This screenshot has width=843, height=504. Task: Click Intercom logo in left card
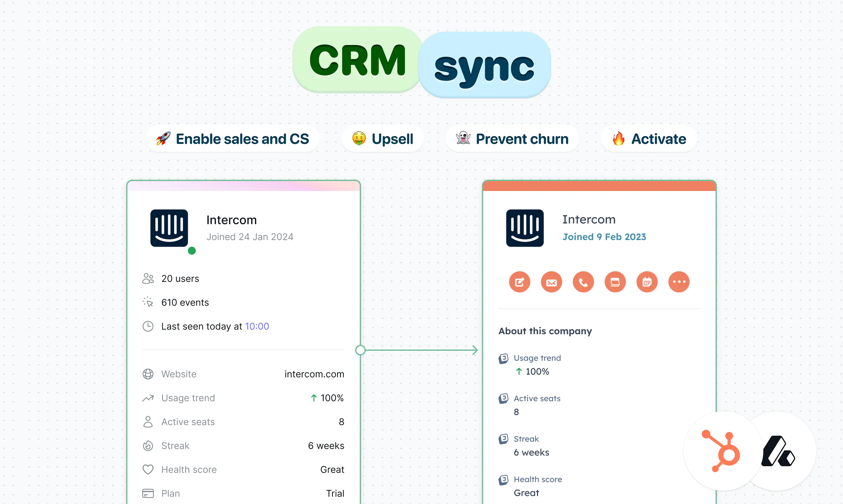tap(169, 228)
